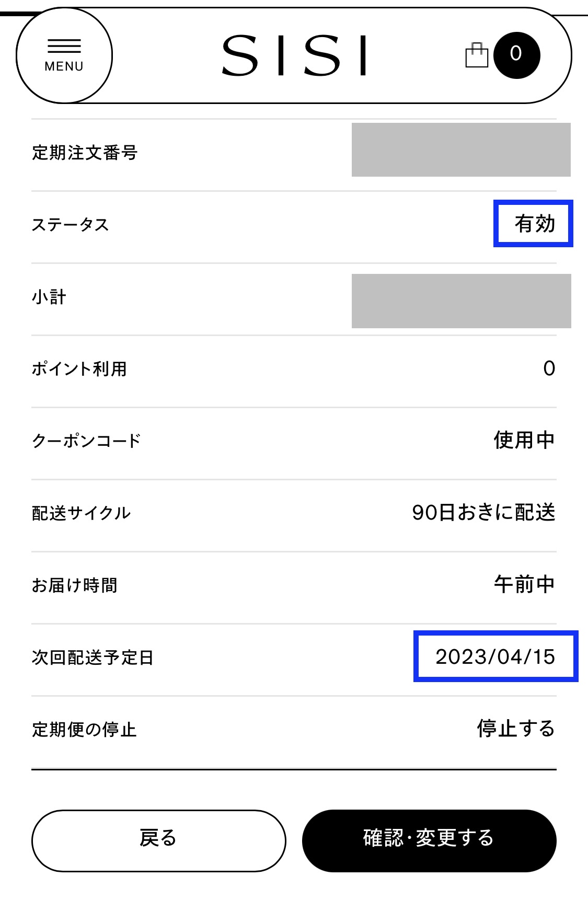Click the greyed-out 小計 amount field
The width and height of the screenshot is (588, 911).
pyautogui.click(x=461, y=301)
